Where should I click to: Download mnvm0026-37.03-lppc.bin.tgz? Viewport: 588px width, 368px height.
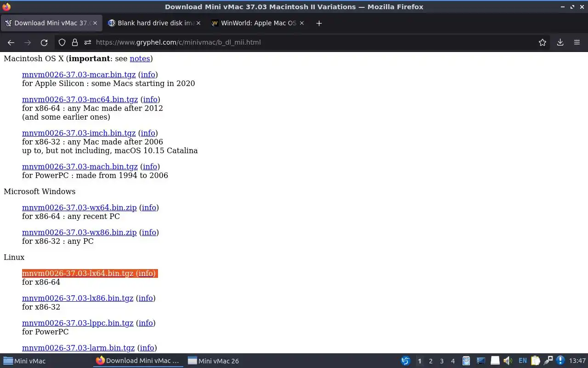click(x=78, y=323)
